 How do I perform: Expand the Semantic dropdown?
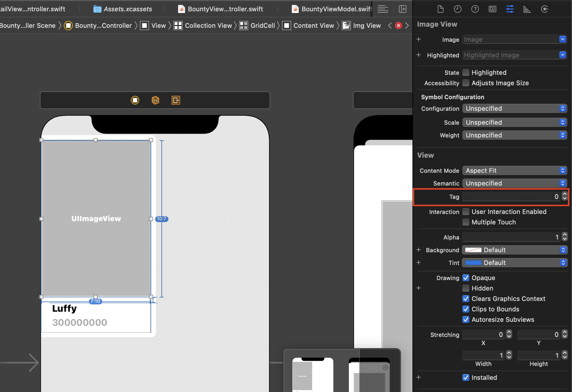(x=514, y=183)
